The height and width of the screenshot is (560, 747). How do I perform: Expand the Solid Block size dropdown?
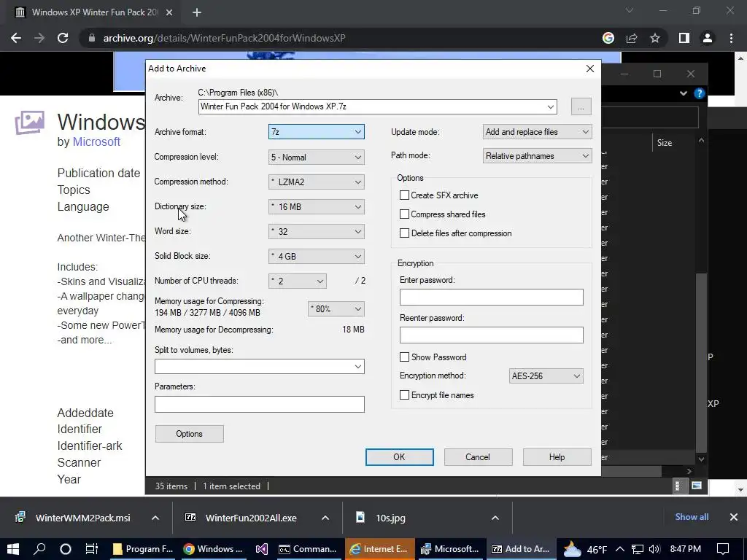point(317,256)
